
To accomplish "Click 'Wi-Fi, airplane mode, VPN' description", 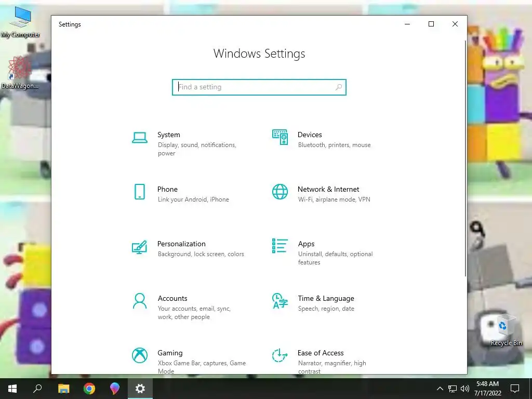I will click(x=334, y=199).
